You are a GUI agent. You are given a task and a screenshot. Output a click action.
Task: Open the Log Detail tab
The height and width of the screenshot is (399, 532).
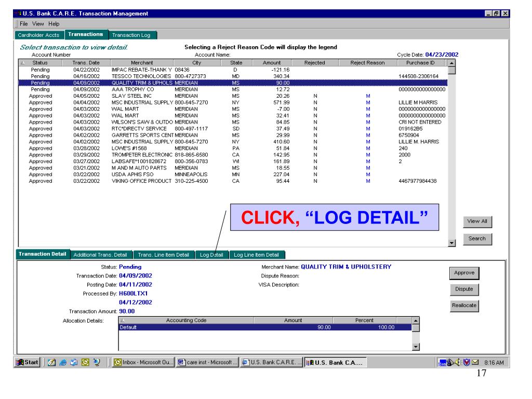coord(212,255)
